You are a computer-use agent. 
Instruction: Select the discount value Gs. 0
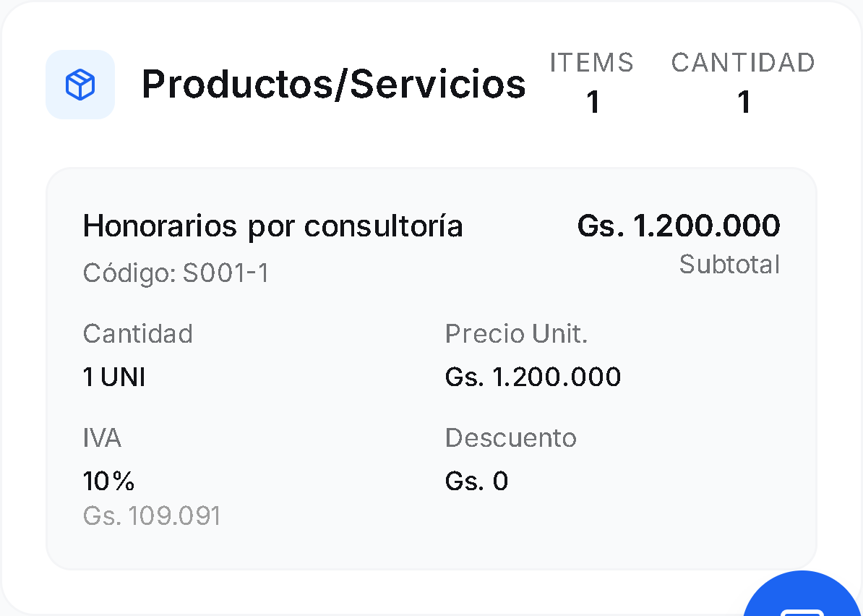tap(476, 481)
